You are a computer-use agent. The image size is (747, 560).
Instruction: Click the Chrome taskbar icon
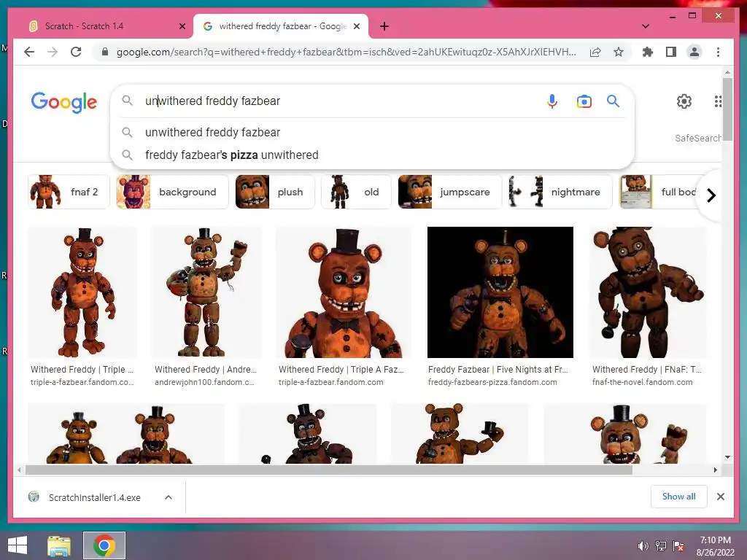pos(104,545)
